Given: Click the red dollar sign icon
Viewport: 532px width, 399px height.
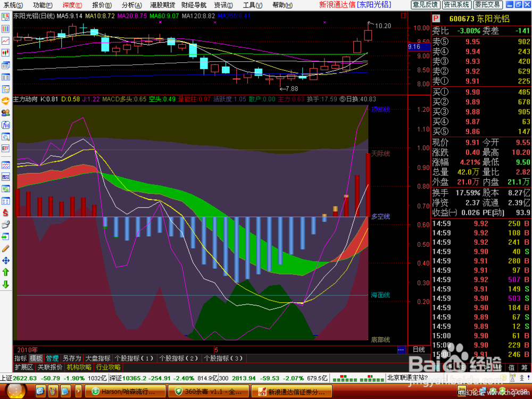Looking at the screenshot, I should [5, 213].
